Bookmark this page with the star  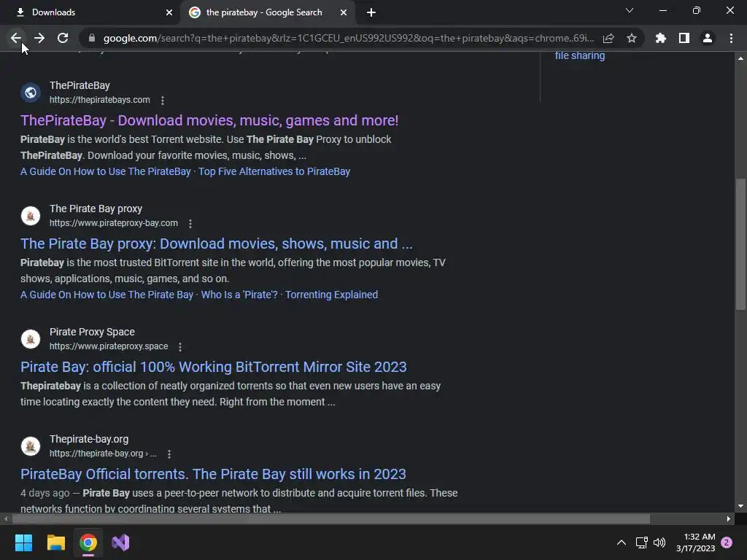632,38
